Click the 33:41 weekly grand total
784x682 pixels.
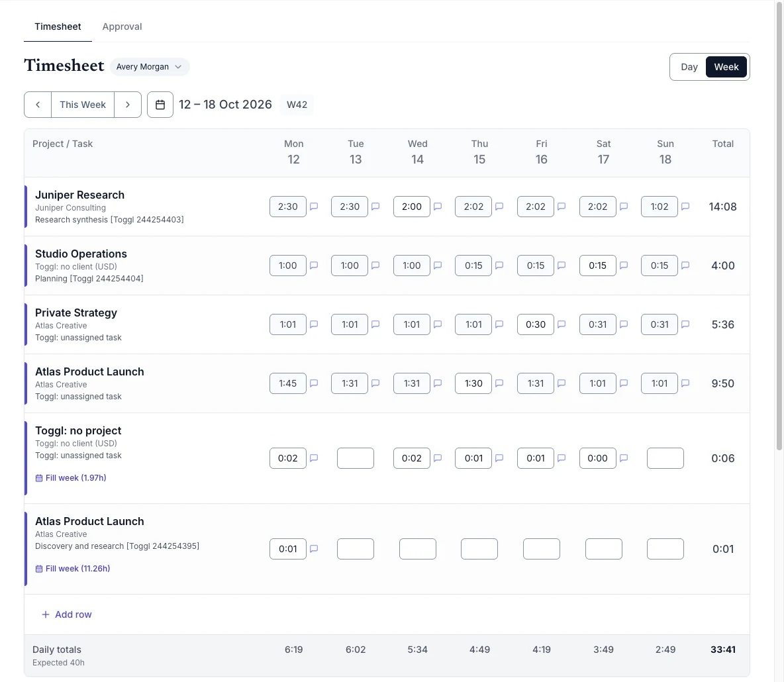click(723, 650)
